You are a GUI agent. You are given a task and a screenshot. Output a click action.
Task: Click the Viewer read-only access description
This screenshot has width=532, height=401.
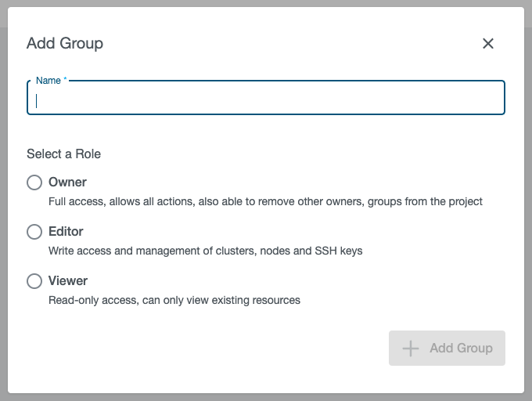(x=174, y=301)
